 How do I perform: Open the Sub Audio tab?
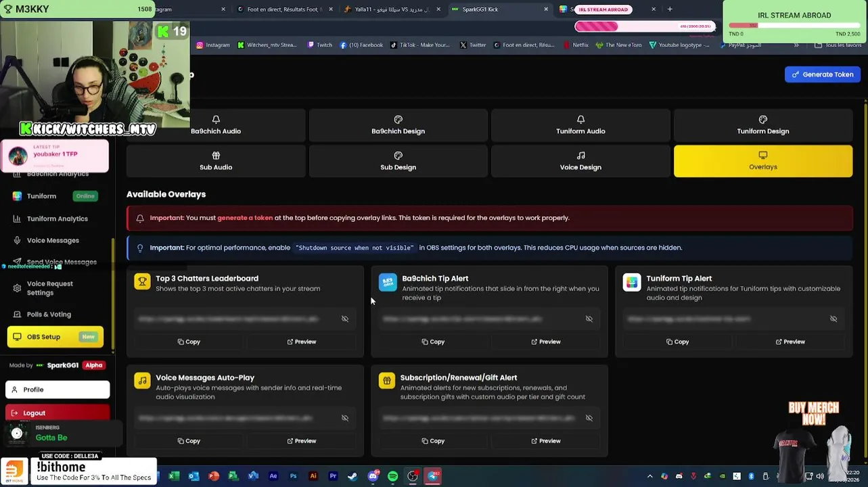click(216, 161)
